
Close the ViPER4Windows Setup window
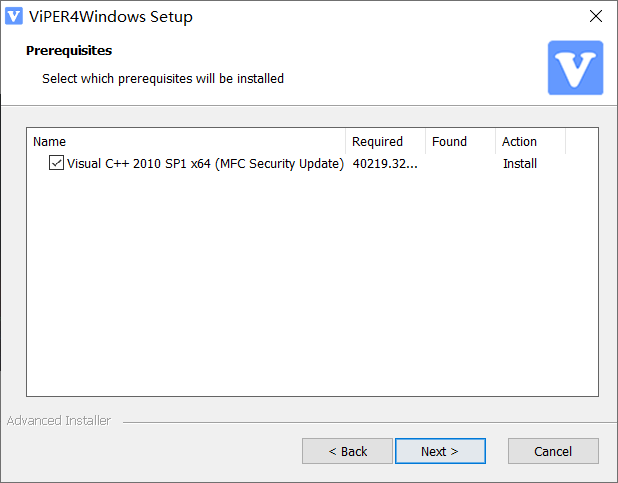(x=596, y=16)
